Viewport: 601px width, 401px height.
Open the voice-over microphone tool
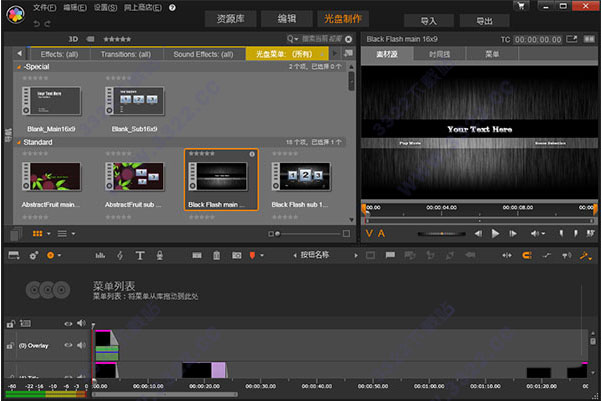pos(160,255)
